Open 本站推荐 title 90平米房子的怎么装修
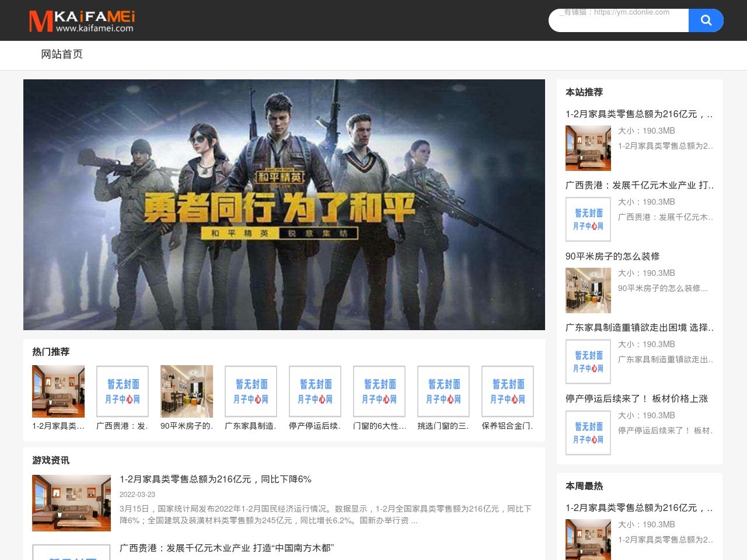Viewport: 747px width, 560px height. [x=613, y=256]
